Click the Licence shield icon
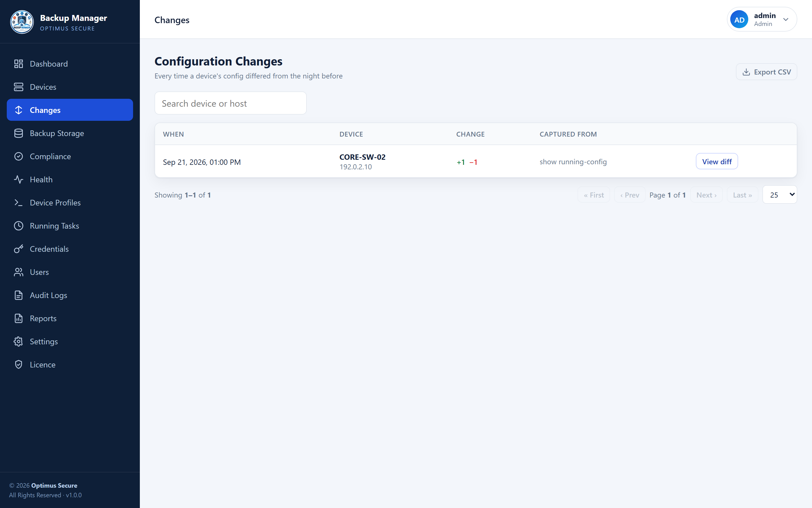The width and height of the screenshot is (812, 508). [x=18, y=365]
